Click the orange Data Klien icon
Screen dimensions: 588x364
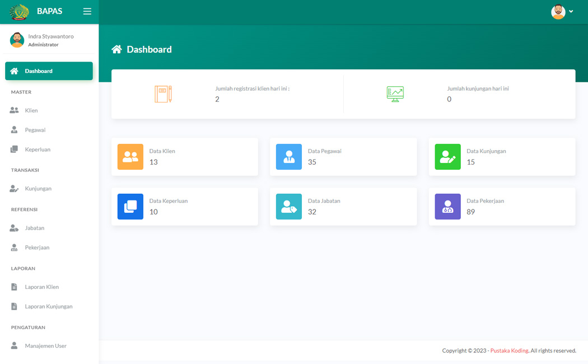(x=130, y=157)
